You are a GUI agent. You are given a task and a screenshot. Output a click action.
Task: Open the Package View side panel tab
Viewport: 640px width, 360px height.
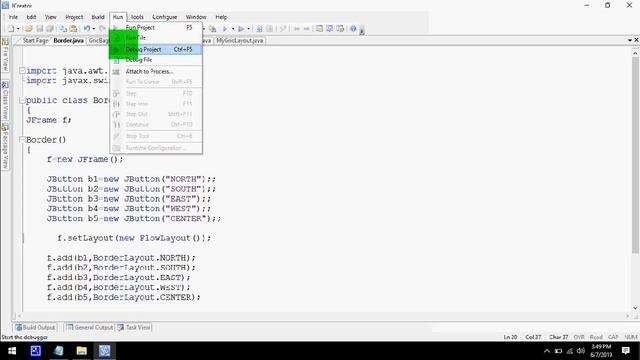(5, 146)
